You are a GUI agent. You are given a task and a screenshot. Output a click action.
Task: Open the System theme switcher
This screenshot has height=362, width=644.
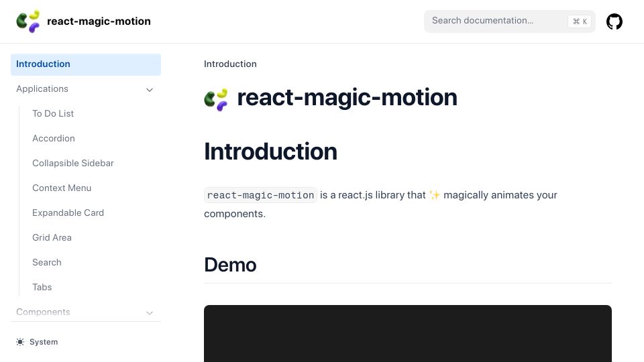[x=37, y=342]
